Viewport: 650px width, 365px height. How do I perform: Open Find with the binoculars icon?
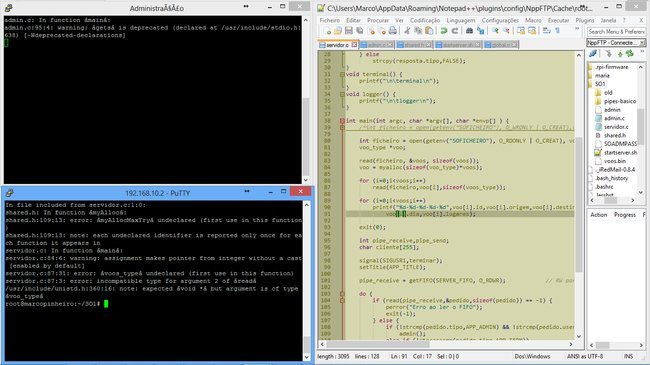469,31
